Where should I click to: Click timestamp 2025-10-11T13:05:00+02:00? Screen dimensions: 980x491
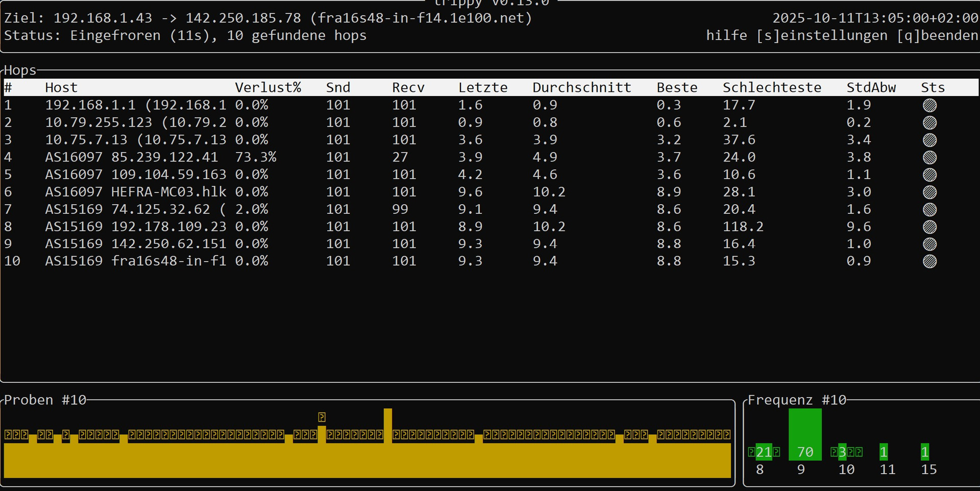click(x=875, y=18)
